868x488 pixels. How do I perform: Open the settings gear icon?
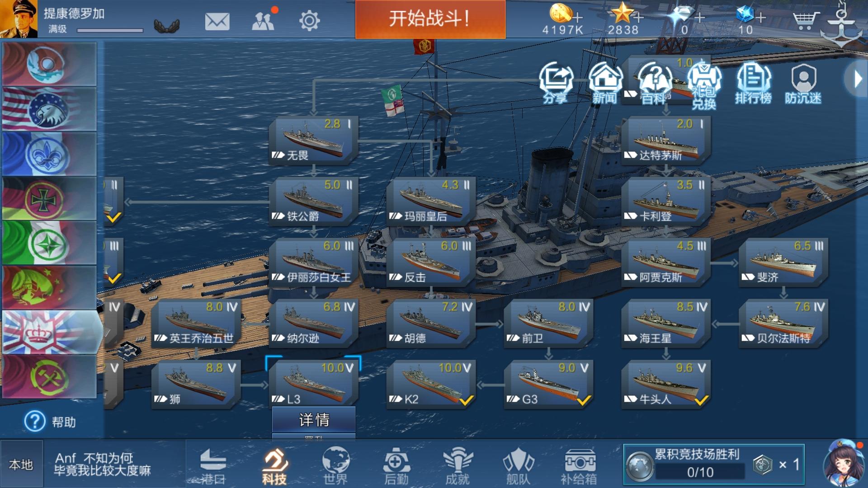pyautogui.click(x=309, y=21)
